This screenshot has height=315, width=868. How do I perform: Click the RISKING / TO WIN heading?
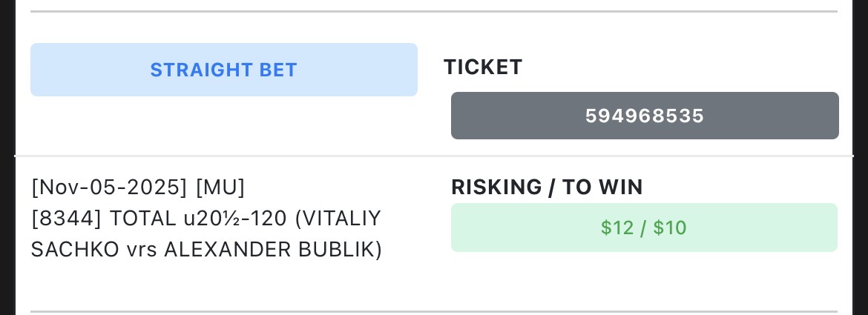(547, 188)
